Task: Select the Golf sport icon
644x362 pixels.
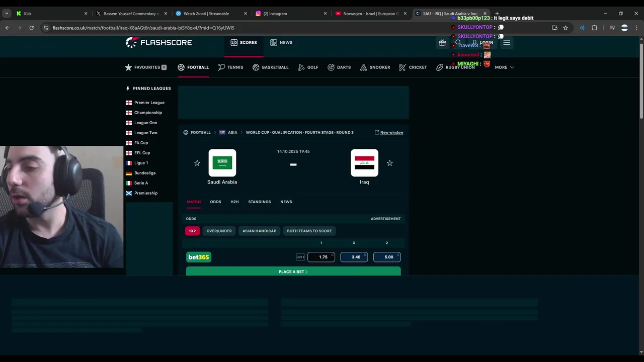Action: pos(301,67)
